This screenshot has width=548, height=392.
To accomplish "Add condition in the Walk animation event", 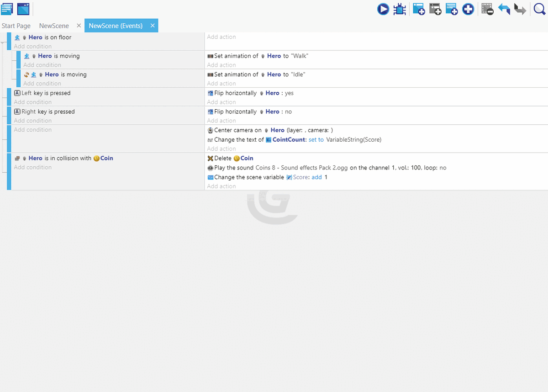I will [42, 65].
